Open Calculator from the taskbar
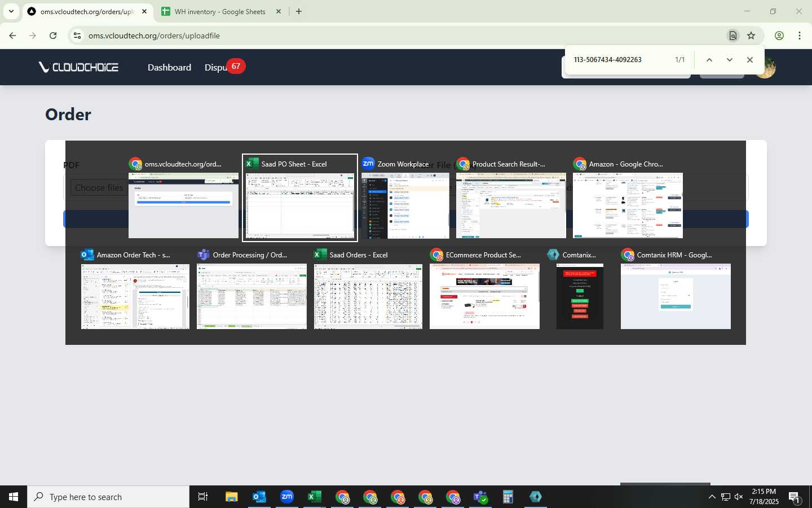 [x=508, y=497]
